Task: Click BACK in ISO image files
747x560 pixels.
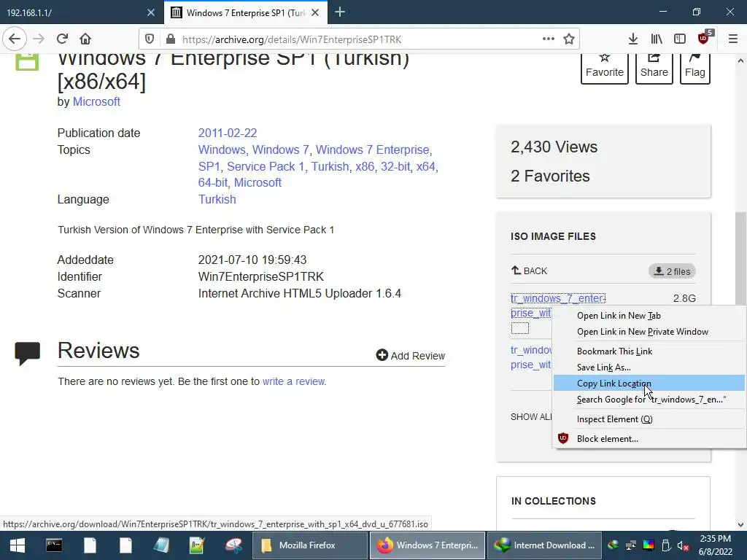Action: 530,271
